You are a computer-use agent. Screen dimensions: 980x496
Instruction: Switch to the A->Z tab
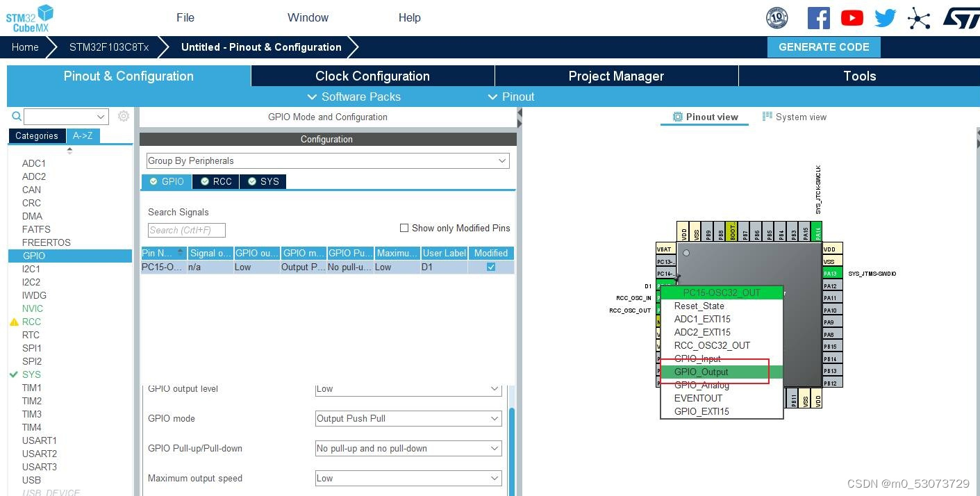[83, 135]
